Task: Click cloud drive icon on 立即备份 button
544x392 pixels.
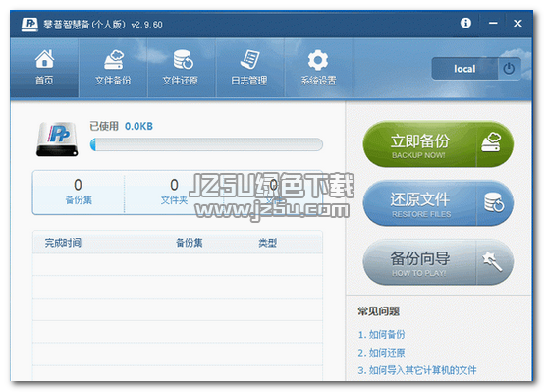Action: pyautogui.click(x=491, y=142)
